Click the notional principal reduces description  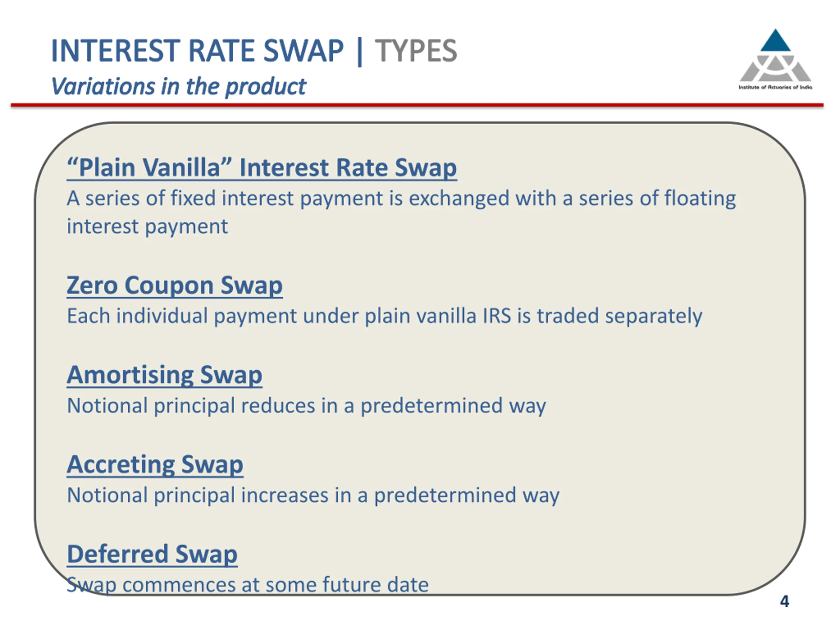coord(306,406)
